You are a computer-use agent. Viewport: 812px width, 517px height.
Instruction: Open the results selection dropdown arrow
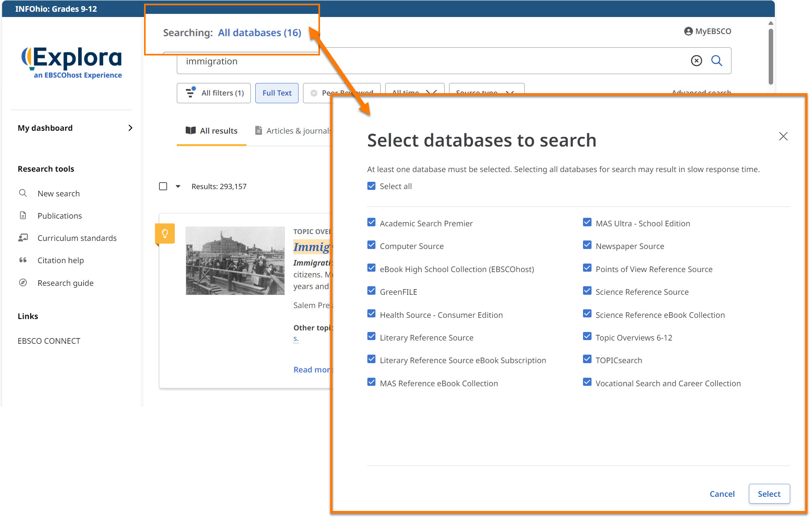(x=178, y=186)
